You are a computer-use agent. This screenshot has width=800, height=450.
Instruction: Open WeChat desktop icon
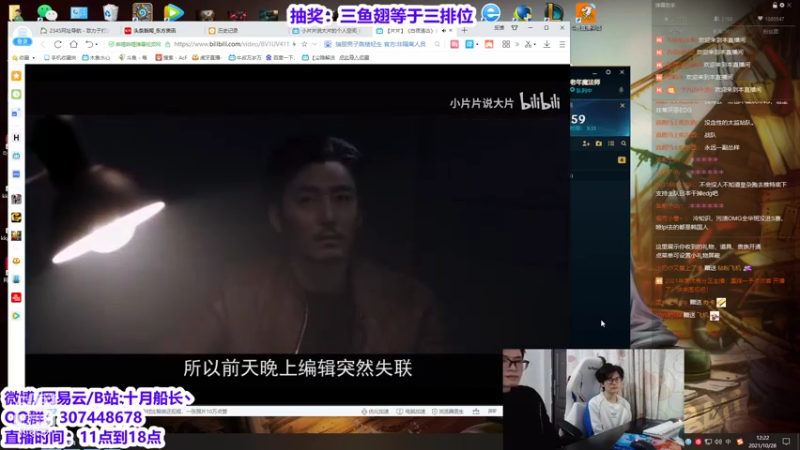47,12
